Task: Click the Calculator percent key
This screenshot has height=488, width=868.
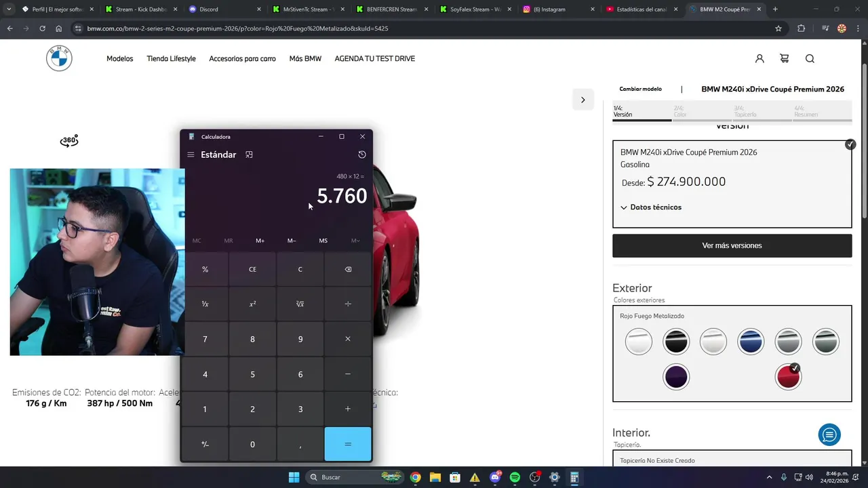Action: tap(205, 269)
